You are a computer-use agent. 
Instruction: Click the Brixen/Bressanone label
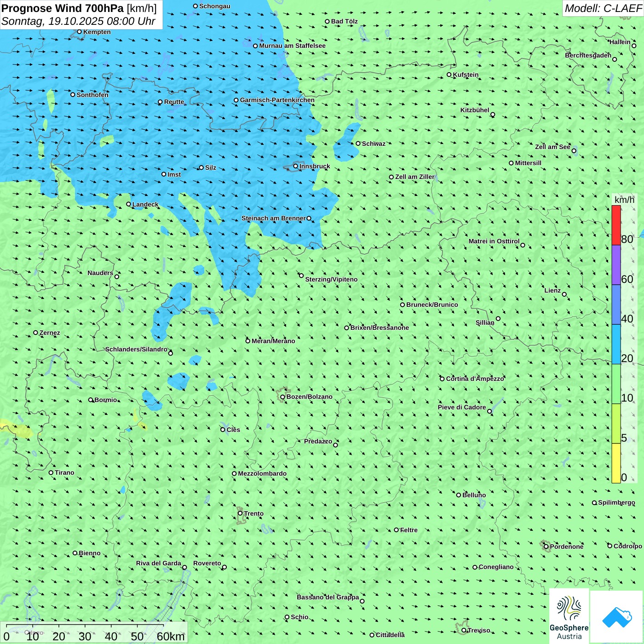click(x=379, y=328)
